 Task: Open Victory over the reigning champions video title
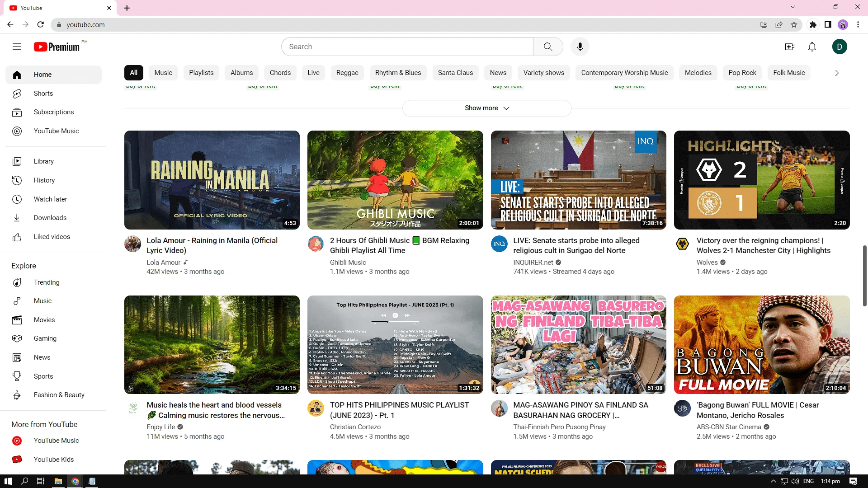pyautogui.click(x=764, y=245)
